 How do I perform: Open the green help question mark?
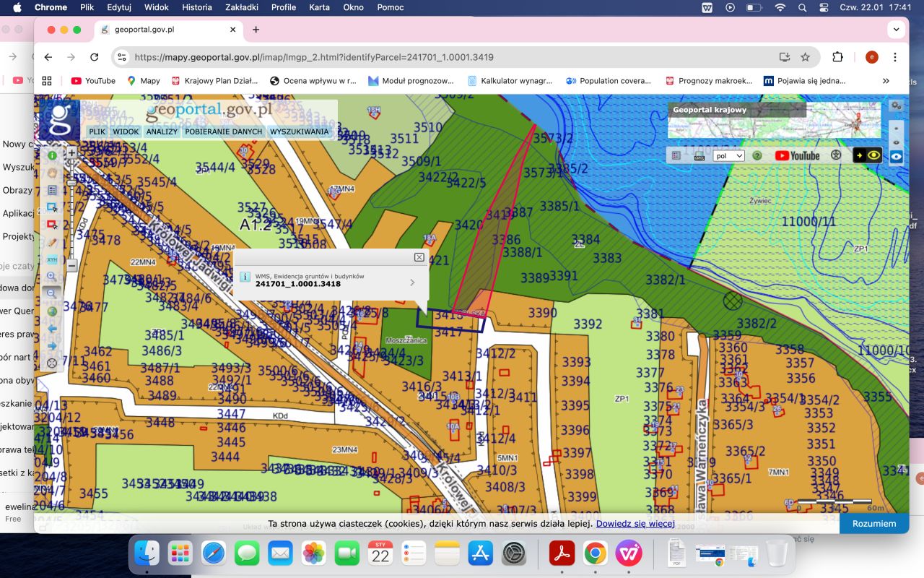coord(757,155)
